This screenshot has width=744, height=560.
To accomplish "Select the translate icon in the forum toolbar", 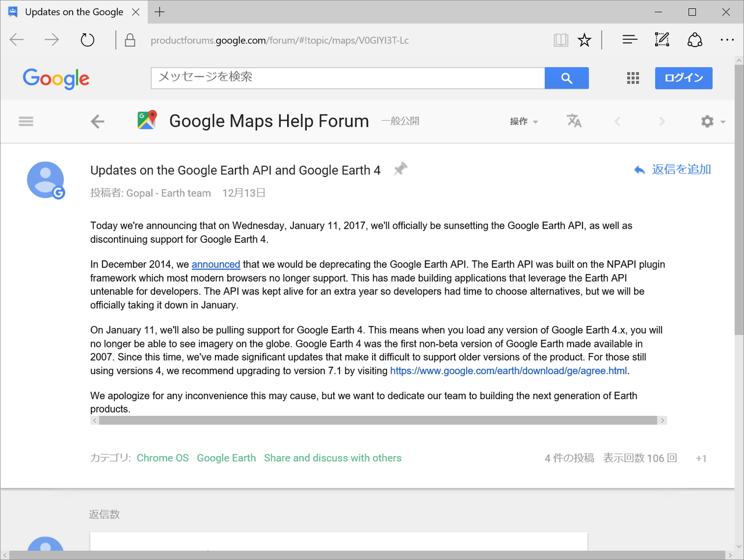I will [x=574, y=121].
